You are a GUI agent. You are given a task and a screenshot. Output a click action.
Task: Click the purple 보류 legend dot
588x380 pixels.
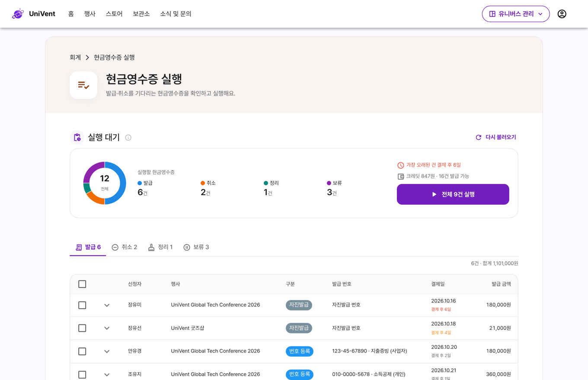click(329, 183)
